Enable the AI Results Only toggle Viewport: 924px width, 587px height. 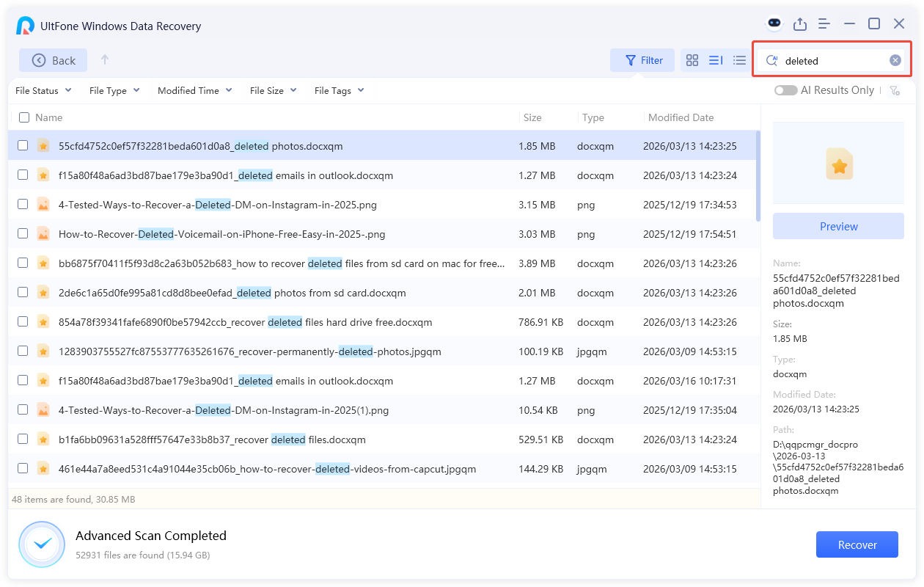pyautogui.click(x=785, y=90)
